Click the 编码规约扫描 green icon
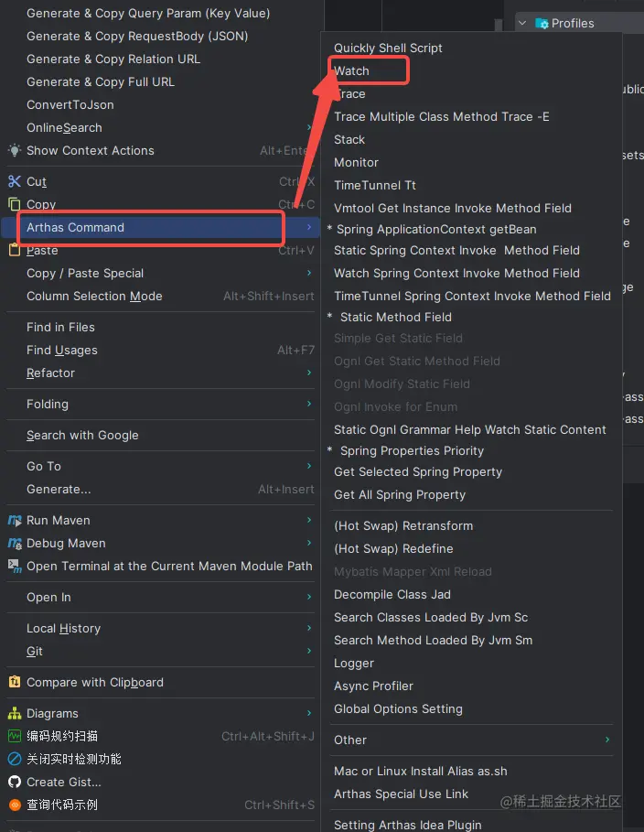 15,736
